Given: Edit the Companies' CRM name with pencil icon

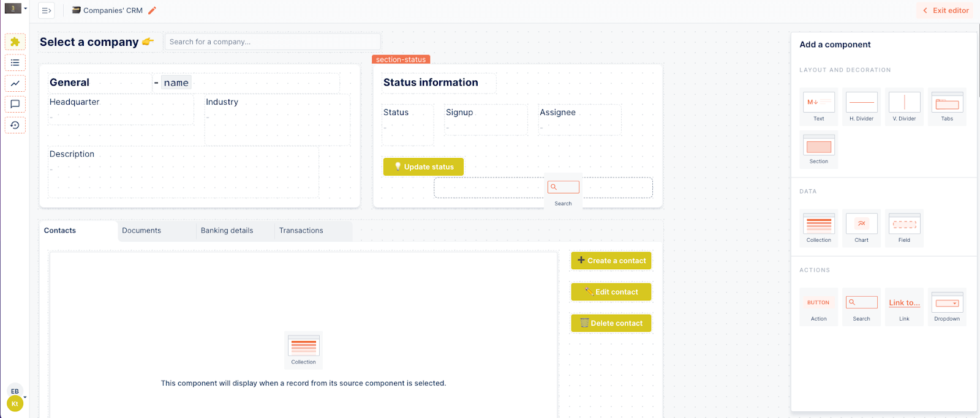Looking at the screenshot, I should tap(153, 10).
